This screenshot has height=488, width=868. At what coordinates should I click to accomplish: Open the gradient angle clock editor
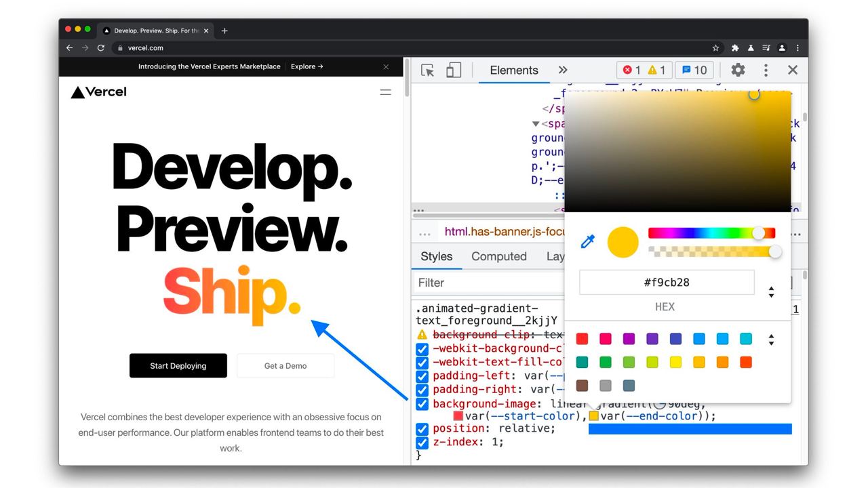click(658, 403)
